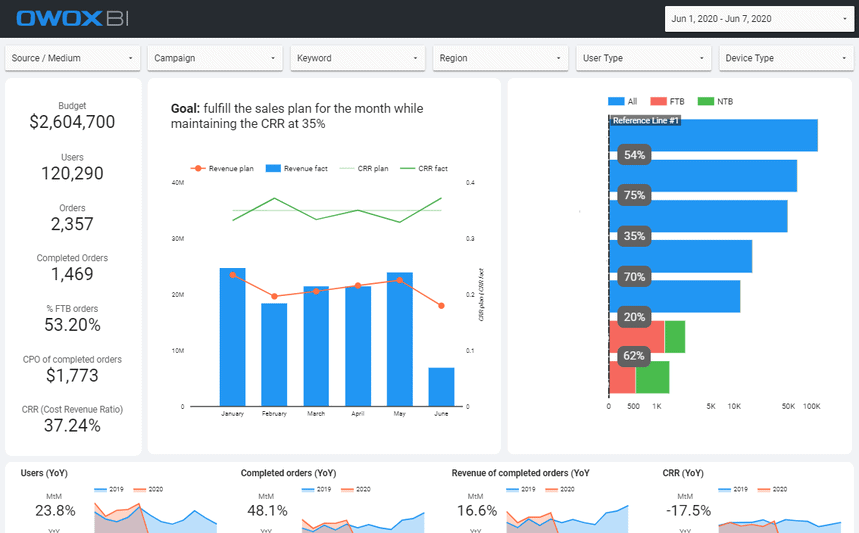Select the March revenue bar
Viewport: 859px width, 533px height.
[316, 346]
